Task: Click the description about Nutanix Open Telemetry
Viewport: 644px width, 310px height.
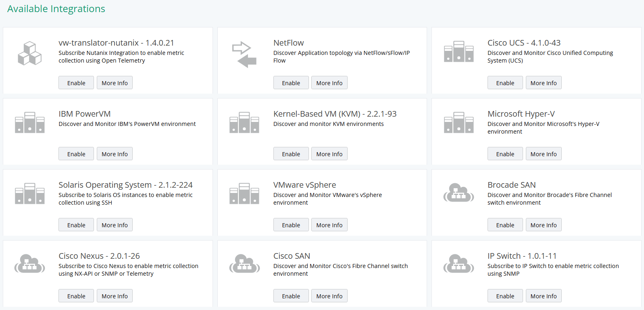Action: 121,57
